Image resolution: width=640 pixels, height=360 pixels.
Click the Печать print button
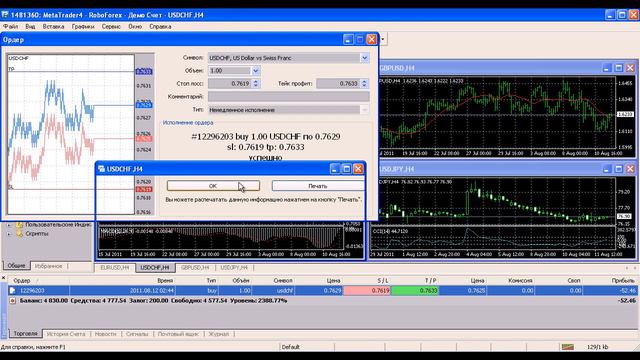pos(318,186)
